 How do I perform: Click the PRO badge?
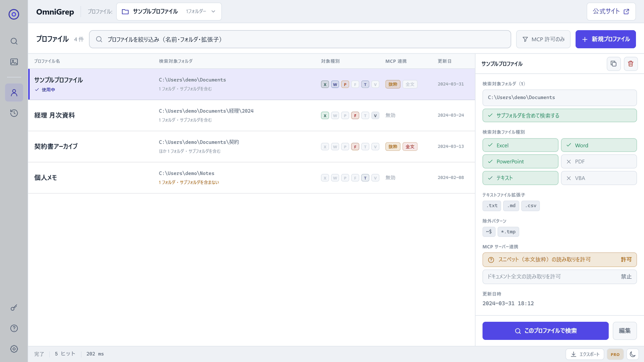pos(615,354)
